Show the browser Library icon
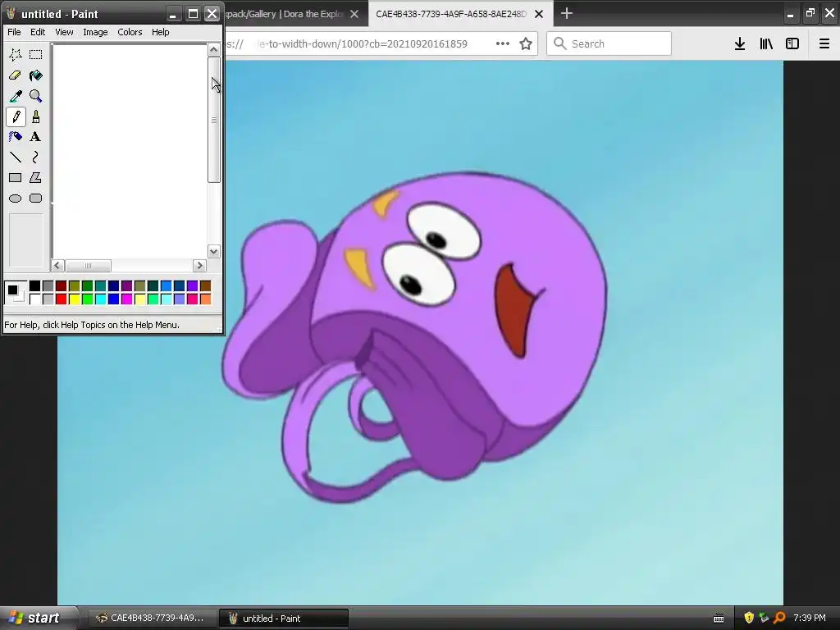840x630 pixels. pyautogui.click(x=766, y=44)
